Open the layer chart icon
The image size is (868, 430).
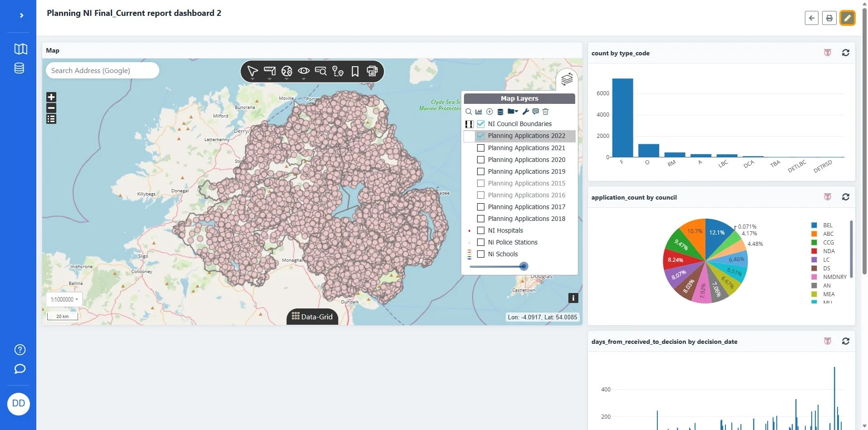pyautogui.click(x=479, y=112)
